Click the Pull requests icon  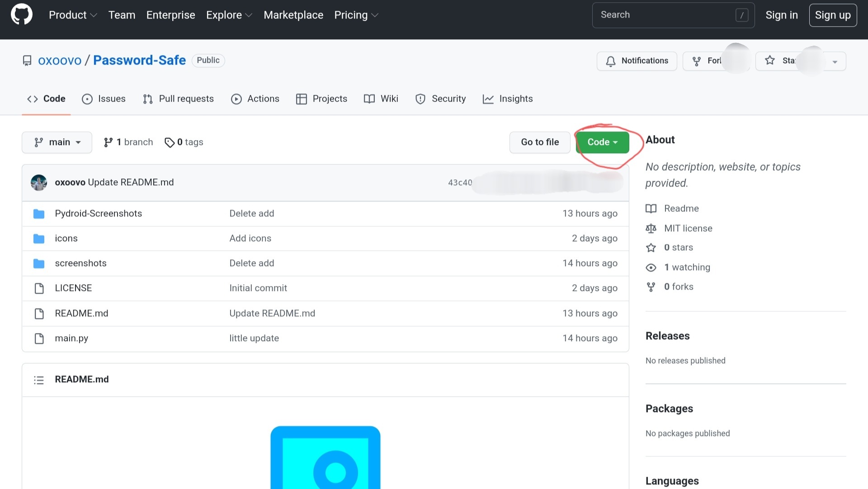[148, 98]
